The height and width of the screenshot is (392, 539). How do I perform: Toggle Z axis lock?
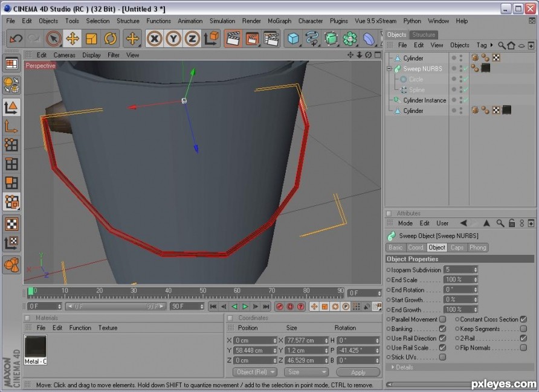pyautogui.click(x=192, y=39)
